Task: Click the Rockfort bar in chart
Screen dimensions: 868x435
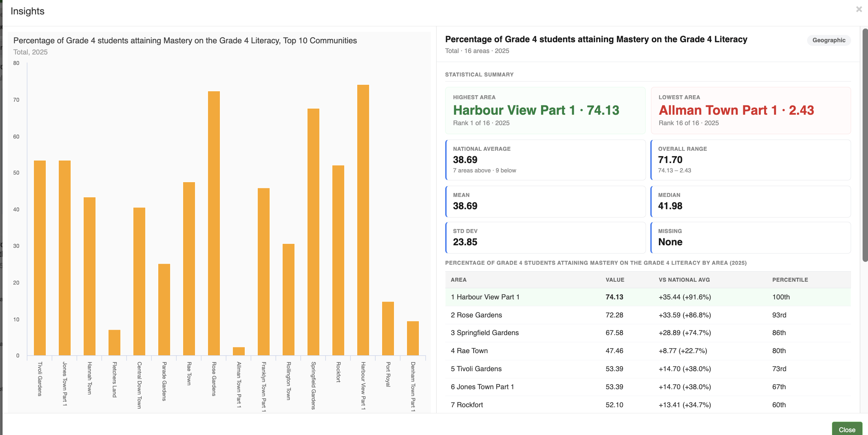Action: tap(338, 260)
